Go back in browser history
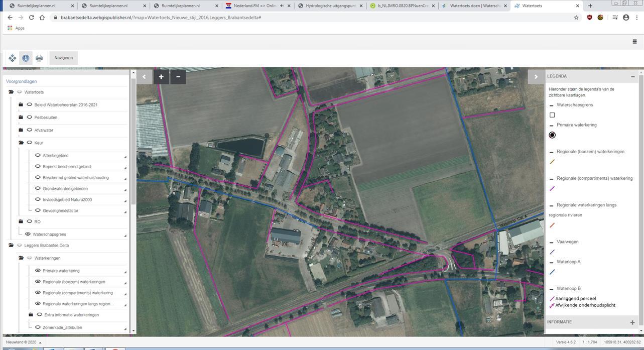 tap(10, 18)
